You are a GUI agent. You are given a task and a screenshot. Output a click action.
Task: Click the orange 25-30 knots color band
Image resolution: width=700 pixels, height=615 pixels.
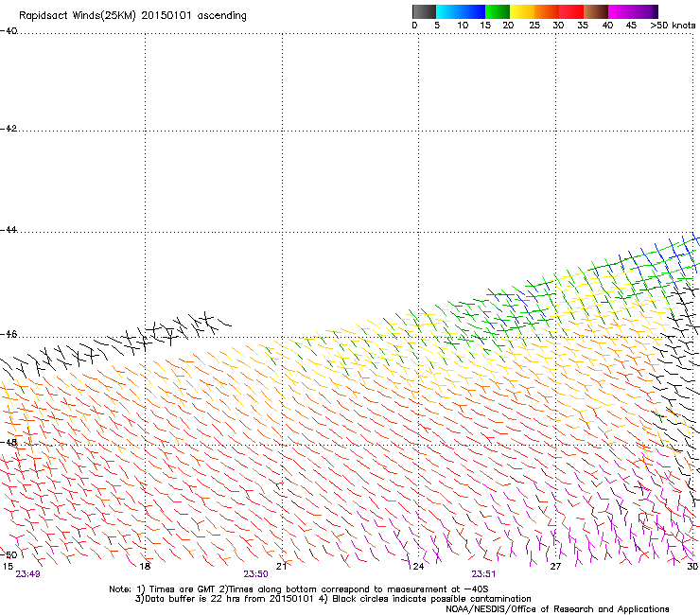tap(547, 11)
